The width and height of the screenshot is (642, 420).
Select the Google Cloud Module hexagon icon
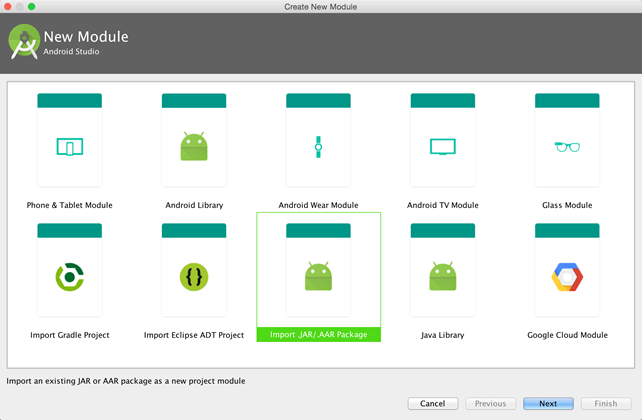(x=567, y=277)
